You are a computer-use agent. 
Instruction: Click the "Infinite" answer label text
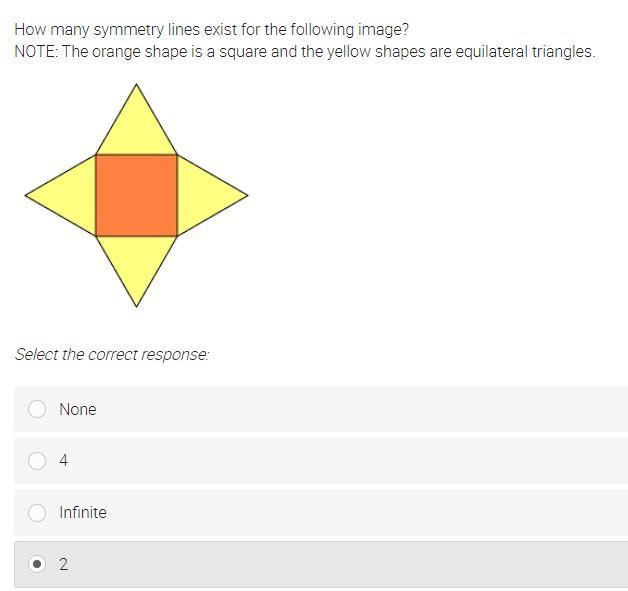pos(83,513)
